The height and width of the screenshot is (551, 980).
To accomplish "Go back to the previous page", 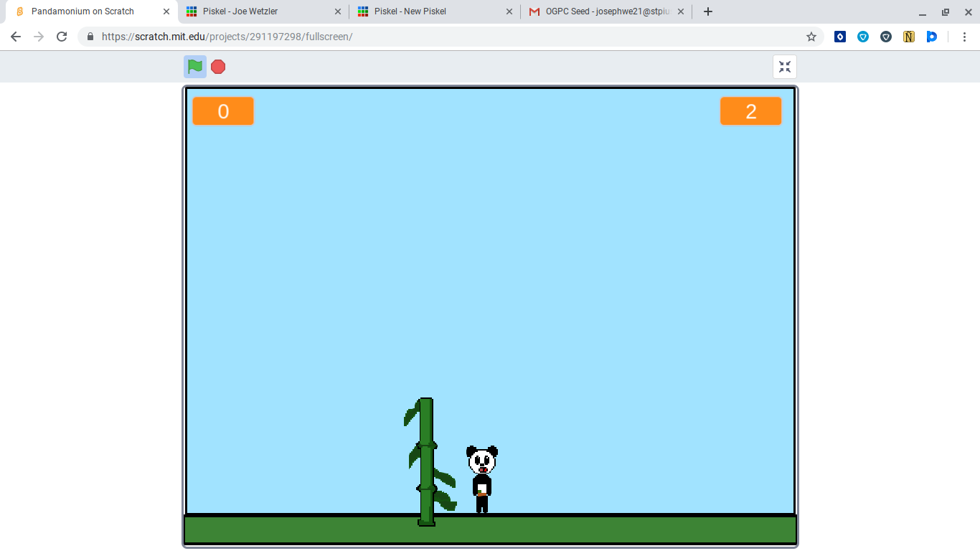I will point(16,37).
